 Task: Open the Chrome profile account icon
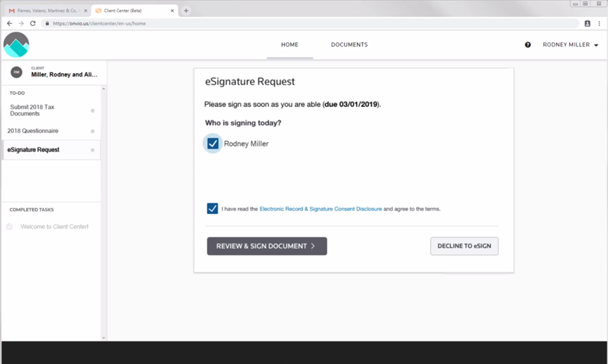pos(587,23)
